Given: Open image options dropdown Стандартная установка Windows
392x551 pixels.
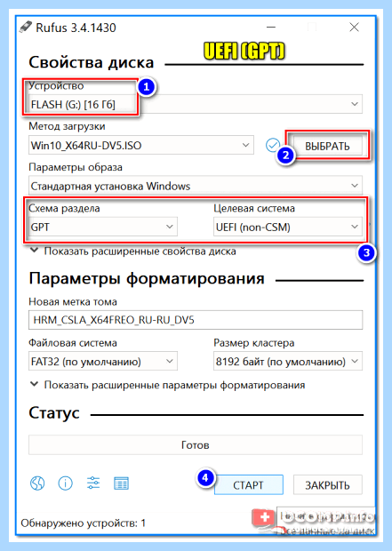Looking at the screenshot, I should tap(196, 186).
